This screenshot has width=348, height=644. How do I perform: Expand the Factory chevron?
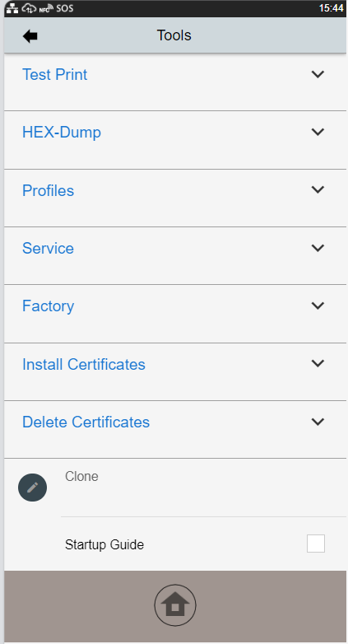(318, 306)
